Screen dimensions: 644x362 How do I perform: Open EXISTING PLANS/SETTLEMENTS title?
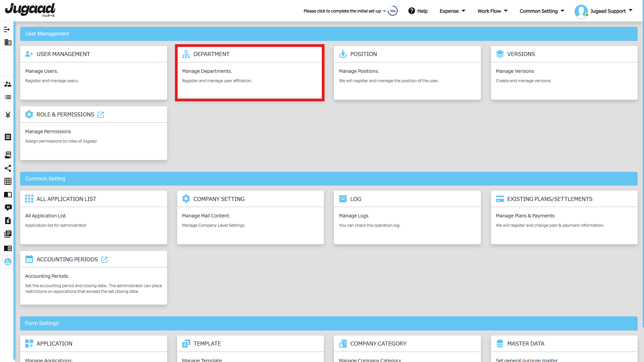click(x=550, y=199)
